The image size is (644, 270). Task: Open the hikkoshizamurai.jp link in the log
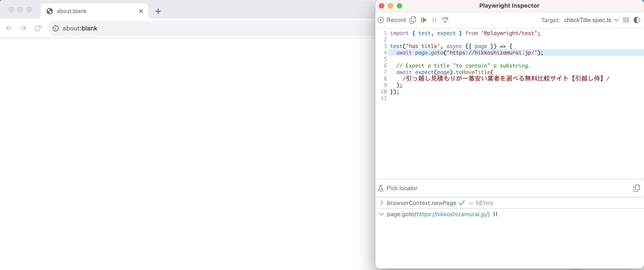[x=452, y=214]
